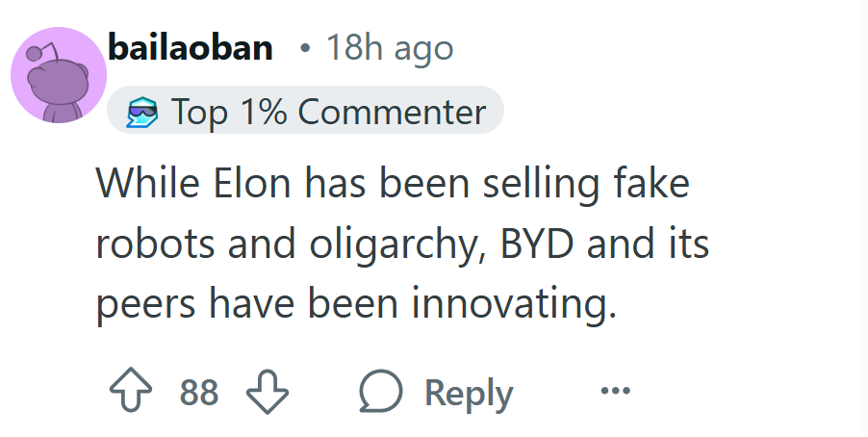The height and width of the screenshot is (437, 868).
Task: Select the 'Top 1% Commenter' flair text
Action: click(x=329, y=112)
